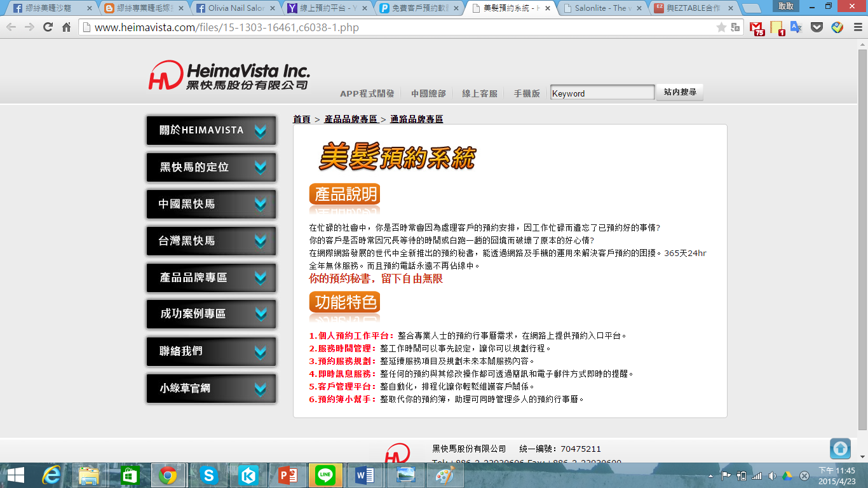Open translate page icon in address bar

(x=736, y=27)
